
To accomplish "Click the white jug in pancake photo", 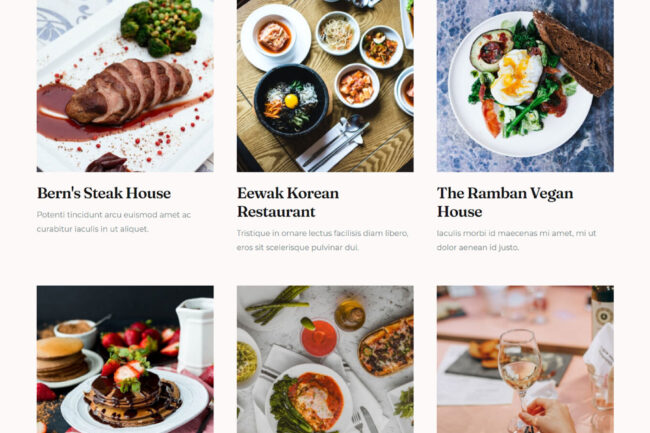I will pos(194,335).
